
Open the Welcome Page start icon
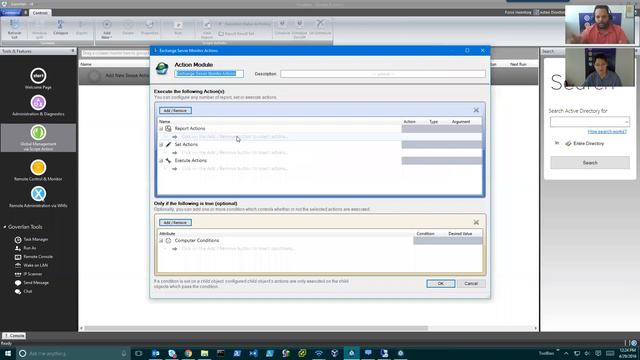tap(38, 76)
